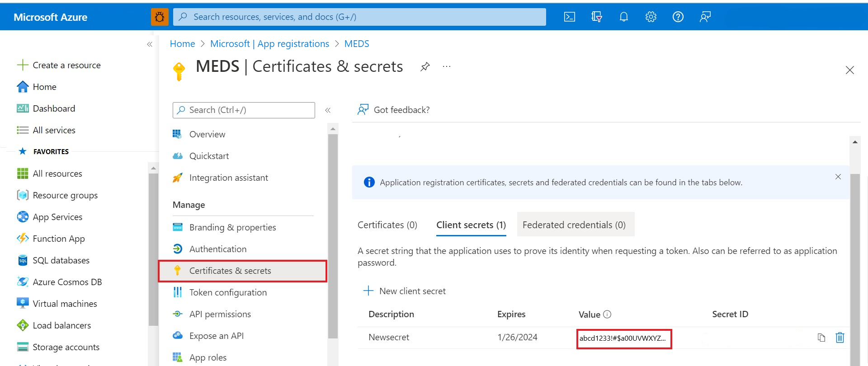
Task: Open Load balancers
Action: [53, 325]
